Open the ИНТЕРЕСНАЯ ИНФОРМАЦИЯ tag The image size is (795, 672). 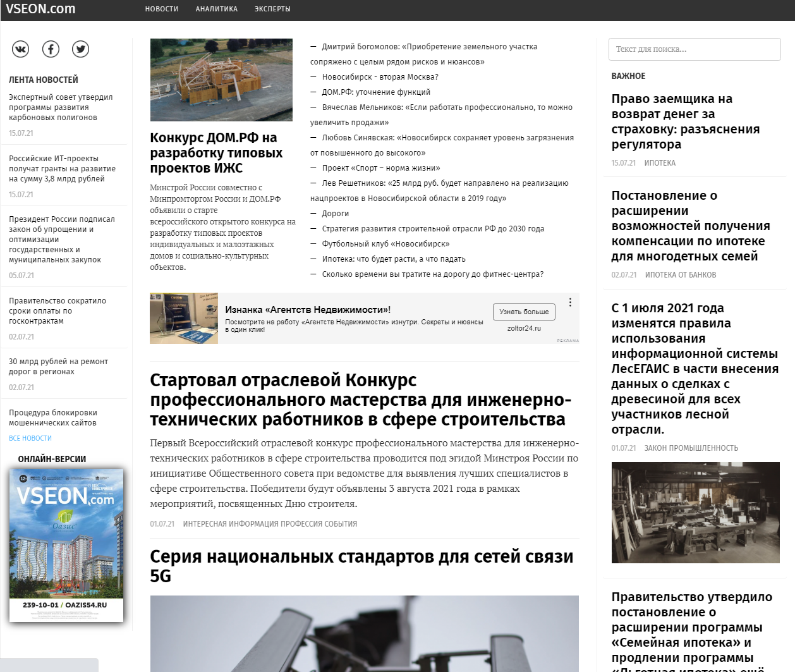click(231, 524)
